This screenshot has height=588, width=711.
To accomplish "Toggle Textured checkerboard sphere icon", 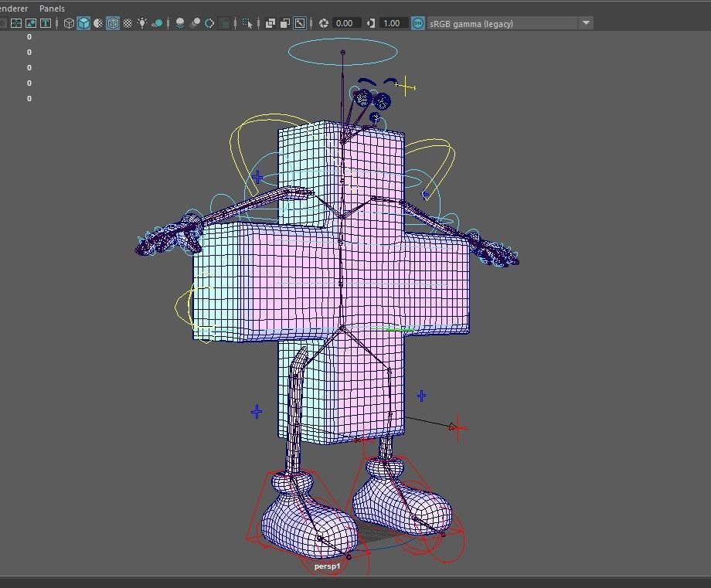I will tap(128, 23).
